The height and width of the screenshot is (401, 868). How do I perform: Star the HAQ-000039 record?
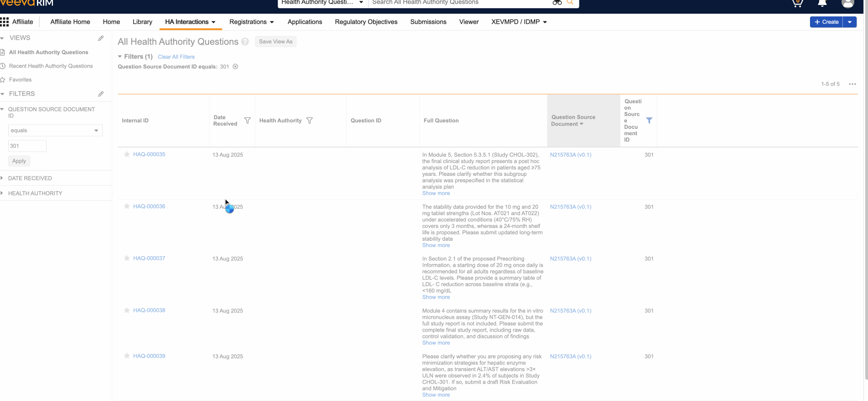(x=127, y=356)
